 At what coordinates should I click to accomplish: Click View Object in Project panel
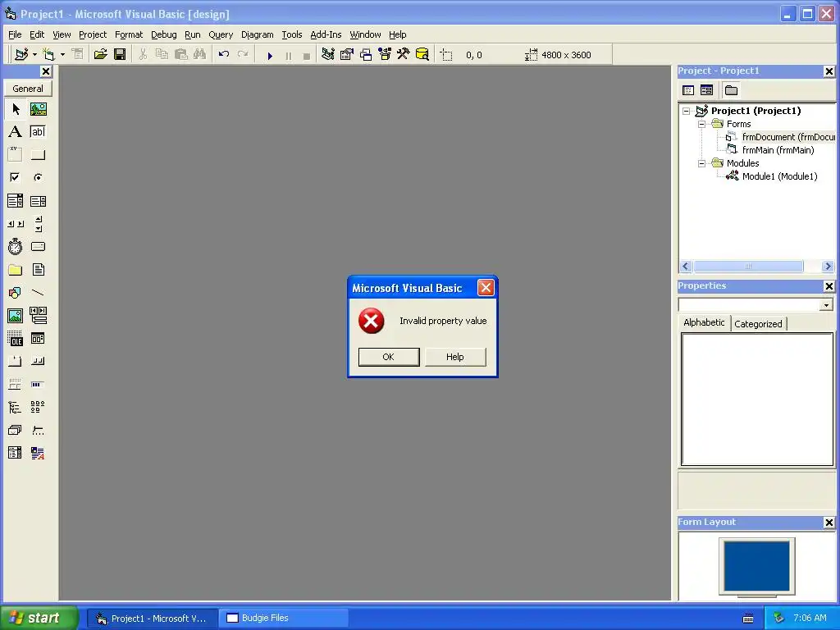(706, 90)
